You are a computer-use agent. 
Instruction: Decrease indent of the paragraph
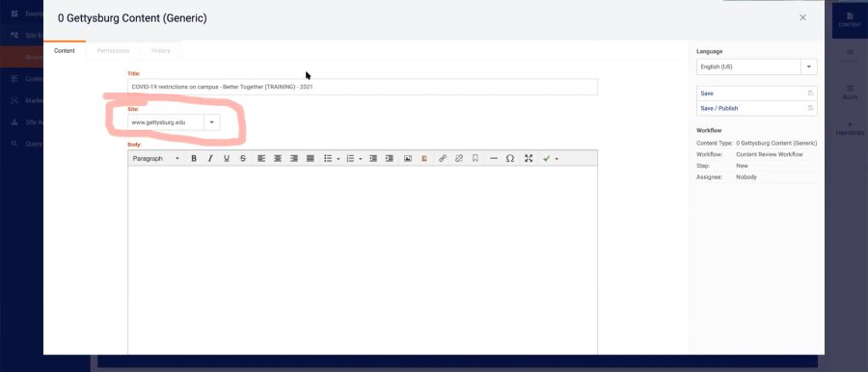coord(373,158)
